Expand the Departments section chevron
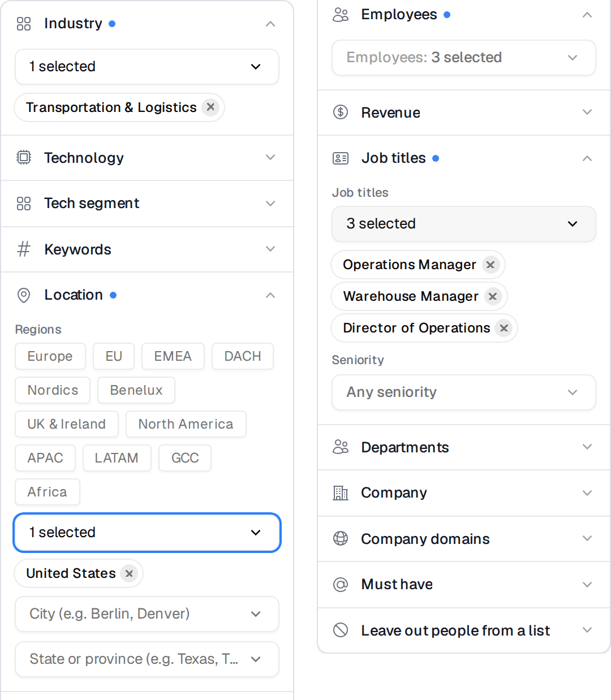Viewport: 611px width, 700px height. pyautogui.click(x=587, y=447)
